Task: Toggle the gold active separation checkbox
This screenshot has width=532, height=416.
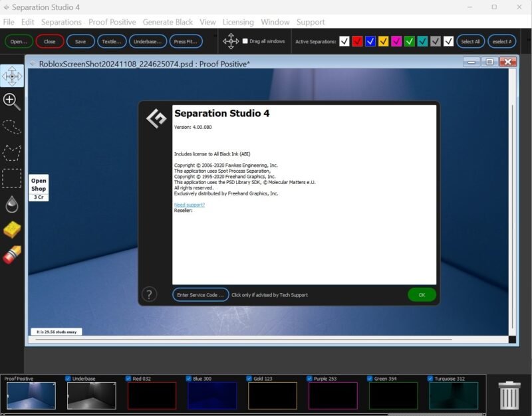Action: tap(384, 41)
